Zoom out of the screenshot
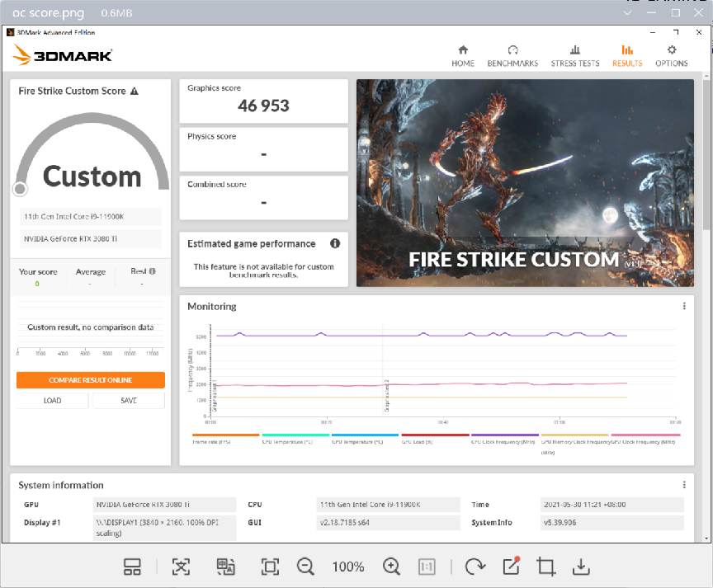 click(x=305, y=567)
